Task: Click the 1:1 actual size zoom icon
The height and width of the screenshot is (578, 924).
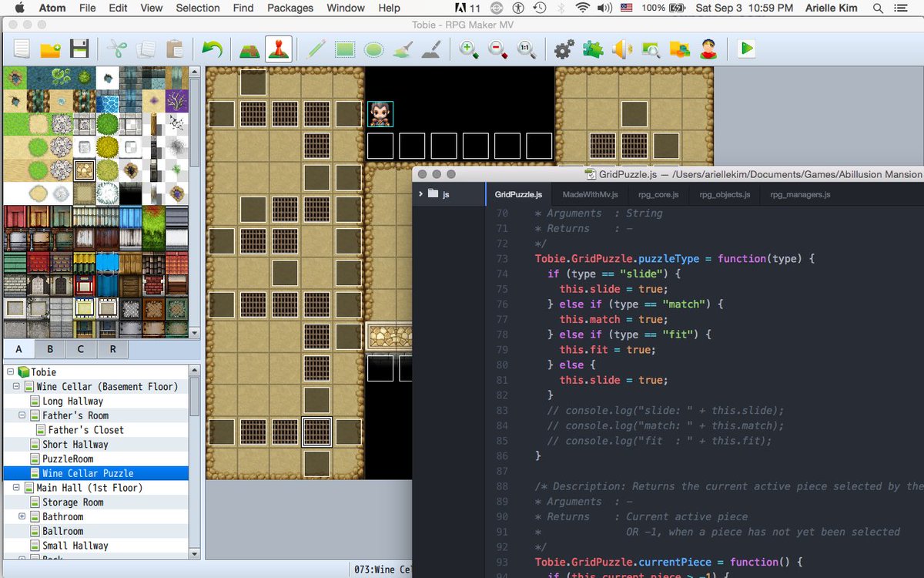Action: pyautogui.click(x=527, y=49)
